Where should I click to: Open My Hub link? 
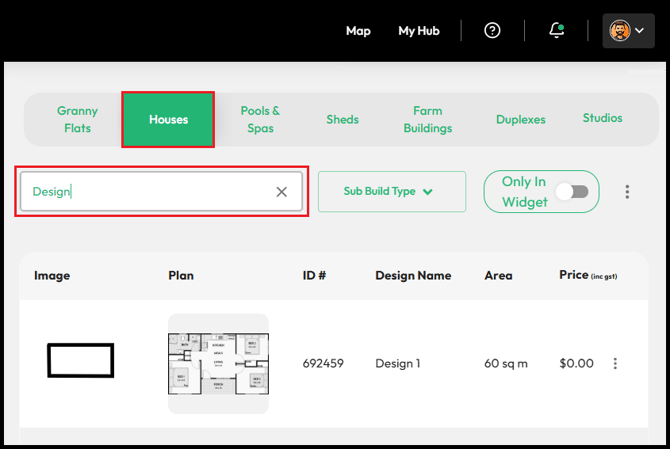tap(419, 31)
